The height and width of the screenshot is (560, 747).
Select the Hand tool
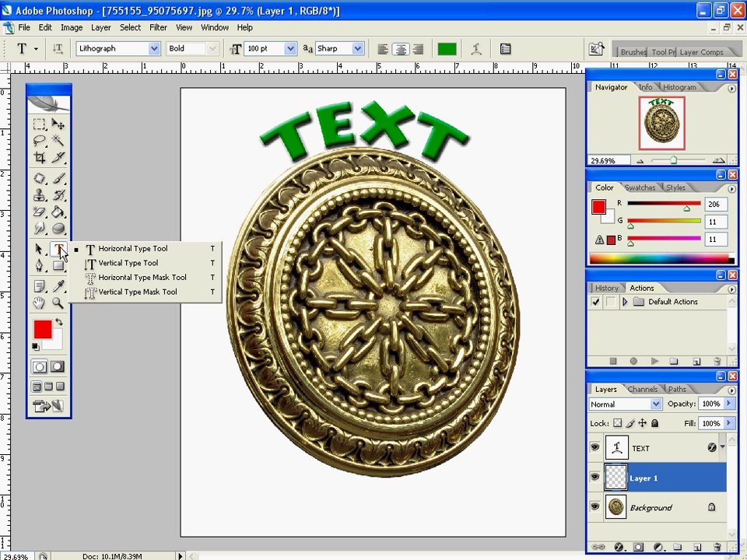[40, 303]
